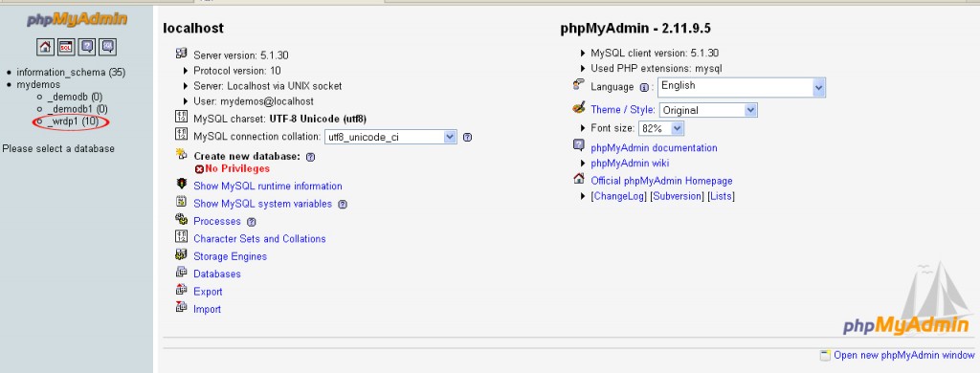Open the Export link
980x373 pixels.
point(208,292)
